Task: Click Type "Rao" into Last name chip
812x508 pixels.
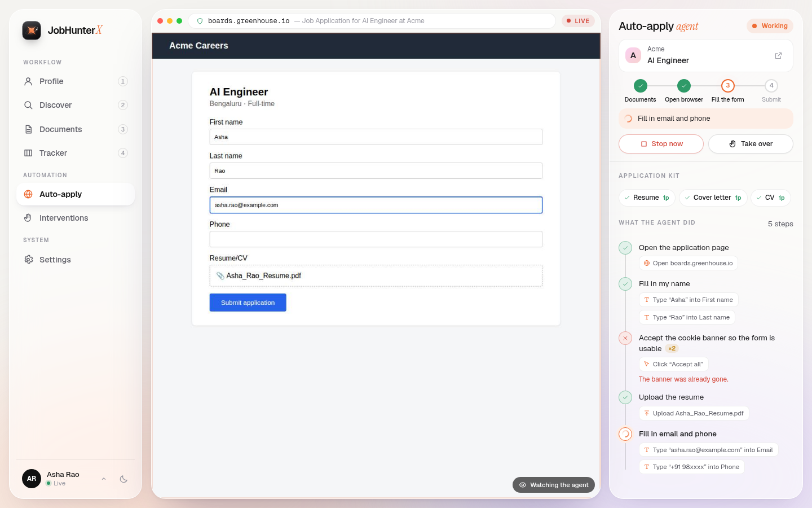Action: tap(687, 317)
